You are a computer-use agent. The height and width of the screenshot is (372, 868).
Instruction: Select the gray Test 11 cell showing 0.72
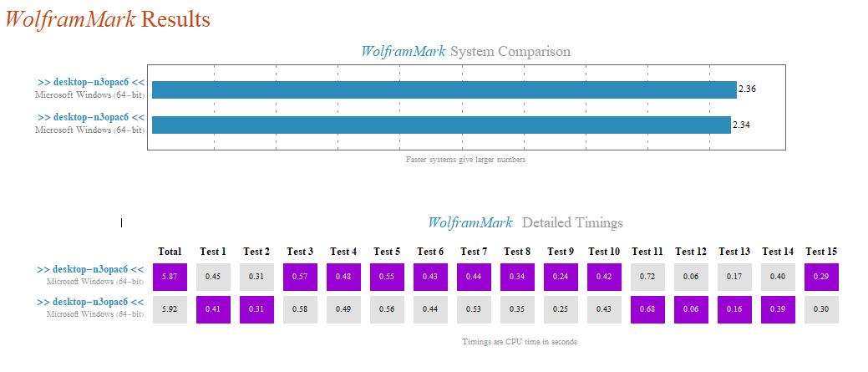[x=647, y=277]
